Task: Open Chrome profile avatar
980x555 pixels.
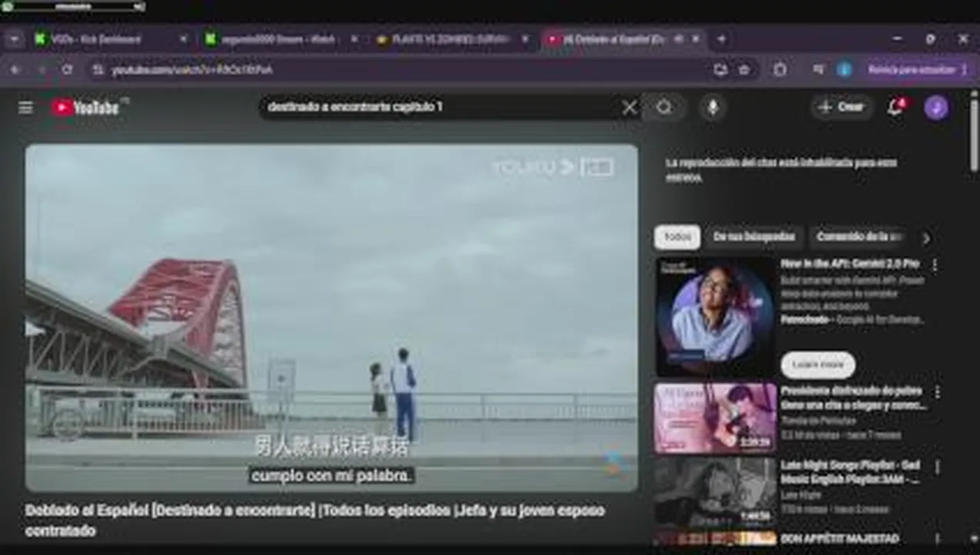Action: click(844, 69)
